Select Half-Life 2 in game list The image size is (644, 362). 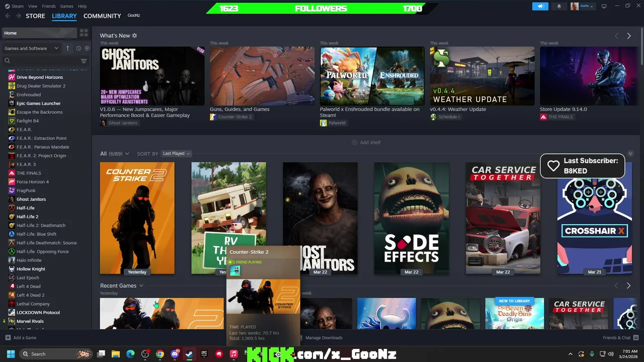tap(27, 217)
